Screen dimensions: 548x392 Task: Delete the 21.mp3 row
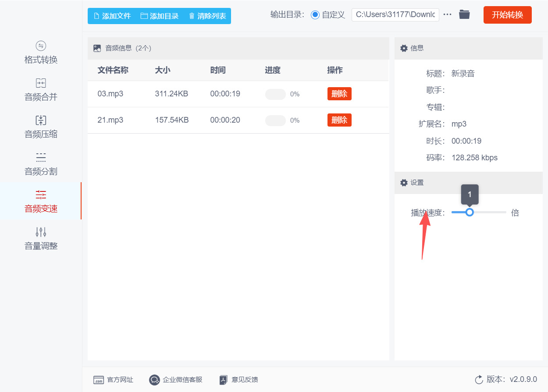click(339, 120)
